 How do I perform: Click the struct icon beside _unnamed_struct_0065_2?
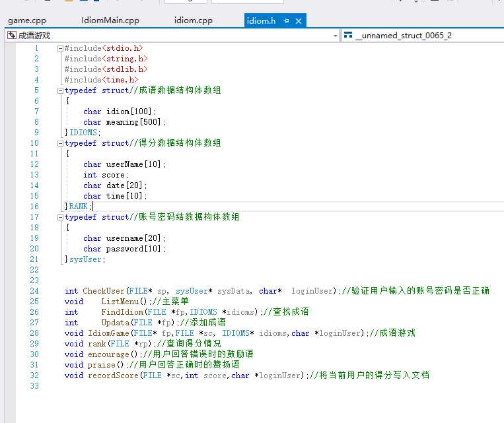(x=348, y=35)
